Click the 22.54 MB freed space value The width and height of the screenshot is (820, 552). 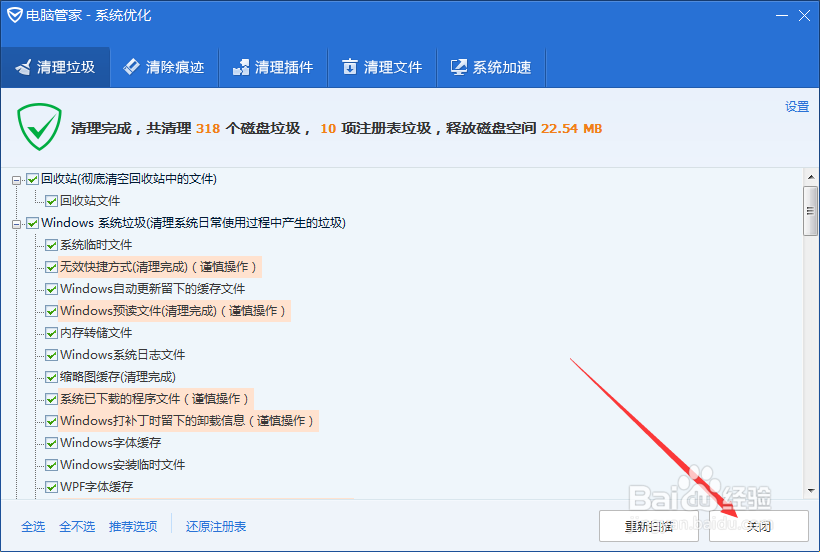pyautogui.click(x=572, y=129)
